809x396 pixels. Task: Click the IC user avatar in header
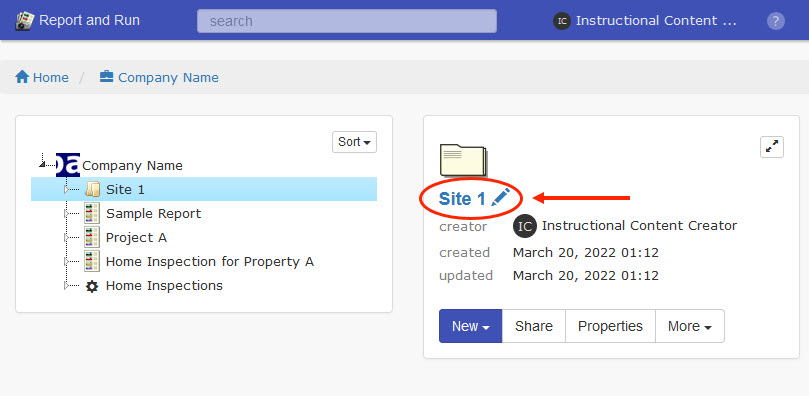(562, 21)
